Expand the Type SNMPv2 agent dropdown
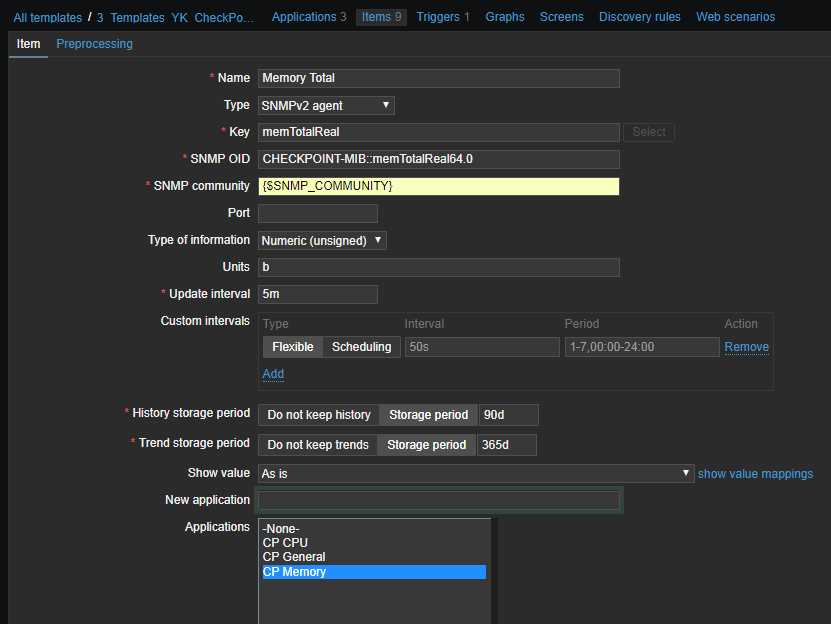The width and height of the screenshot is (831, 624). click(326, 105)
